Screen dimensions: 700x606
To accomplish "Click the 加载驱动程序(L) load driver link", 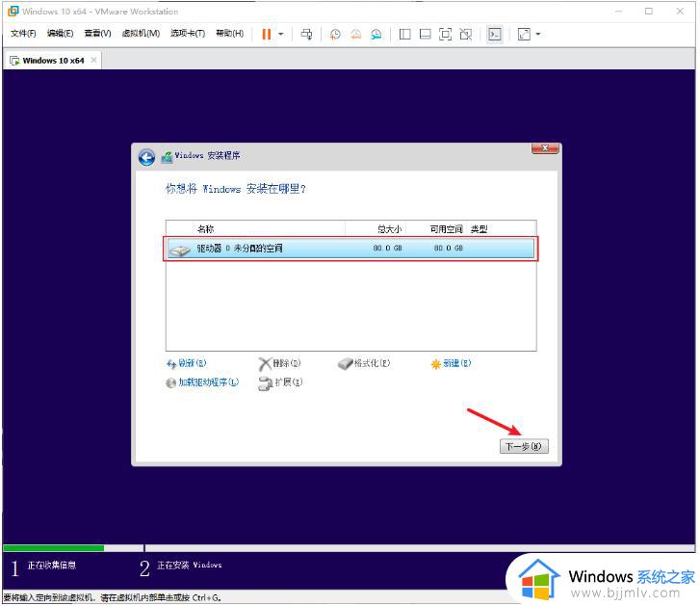I will [202, 382].
